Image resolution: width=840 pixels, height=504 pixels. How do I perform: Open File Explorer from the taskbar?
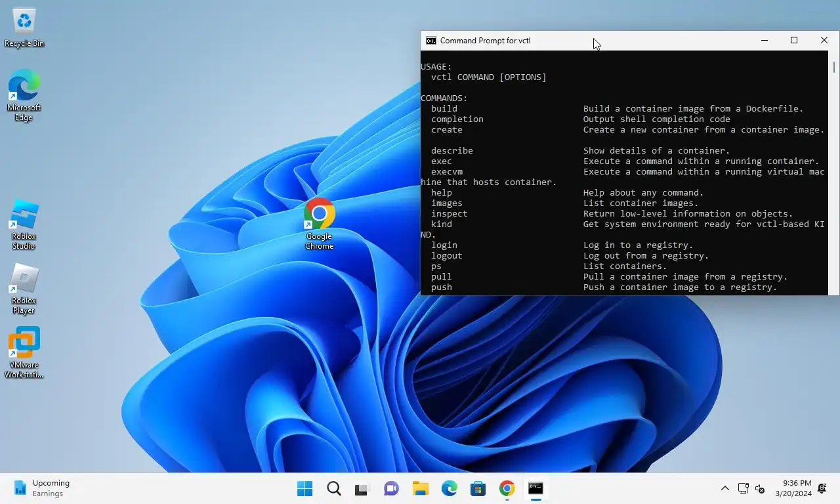[x=420, y=488]
